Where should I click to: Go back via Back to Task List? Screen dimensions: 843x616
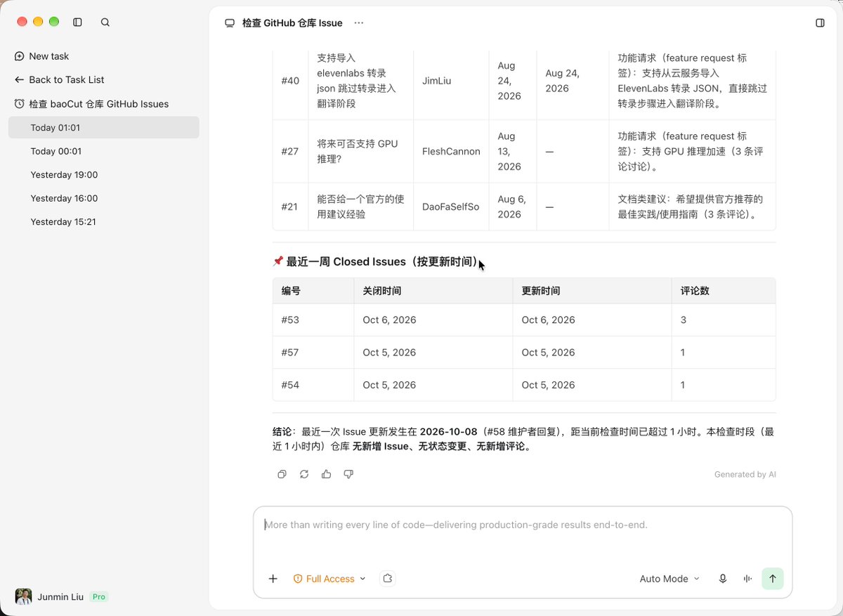[60, 79]
